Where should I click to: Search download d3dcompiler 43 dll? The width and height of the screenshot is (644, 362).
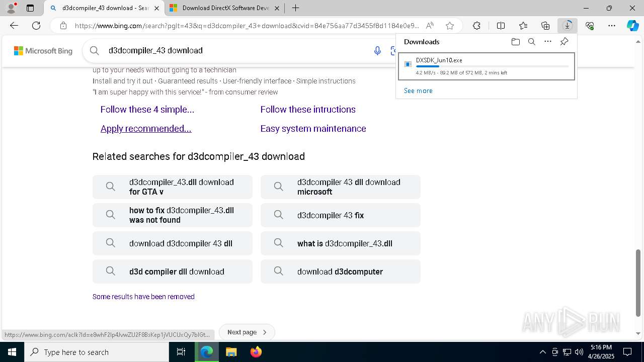coord(173,243)
